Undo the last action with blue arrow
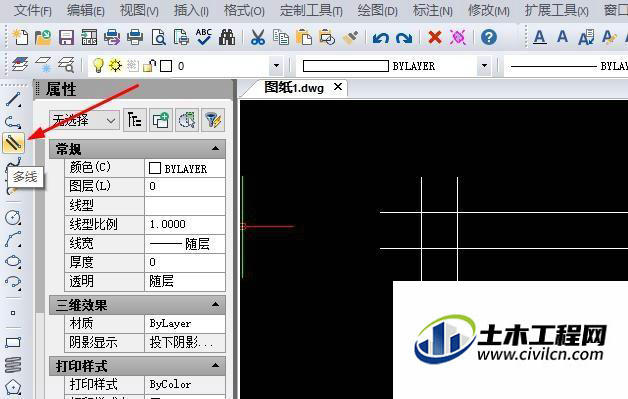Screen dimensions: 628x399 click(380, 38)
